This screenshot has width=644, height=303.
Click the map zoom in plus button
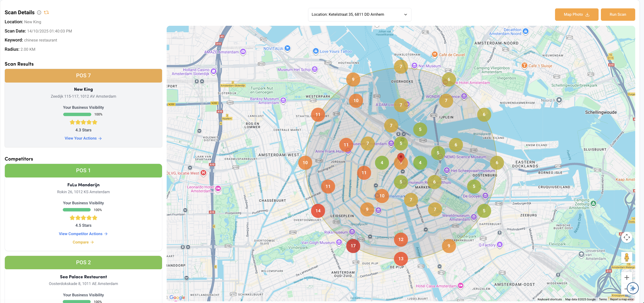pos(626,277)
